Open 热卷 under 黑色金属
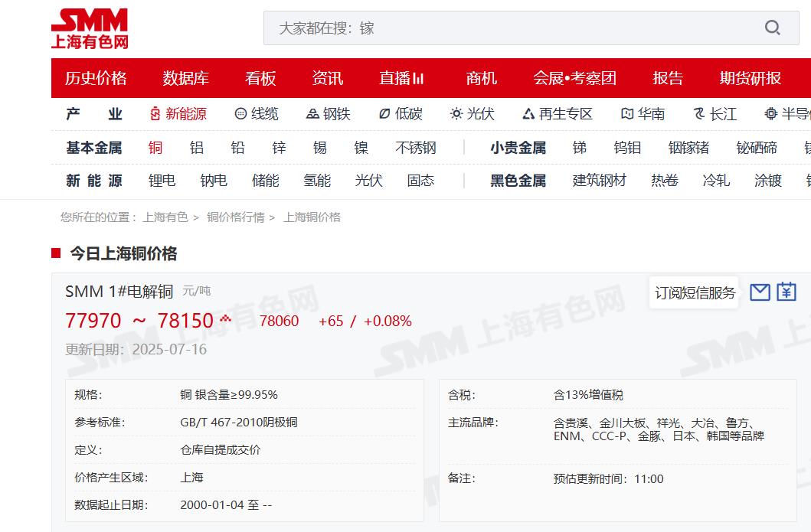The height and width of the screenshot is (532, 811). pyautogui.click(x=665, y=181)
